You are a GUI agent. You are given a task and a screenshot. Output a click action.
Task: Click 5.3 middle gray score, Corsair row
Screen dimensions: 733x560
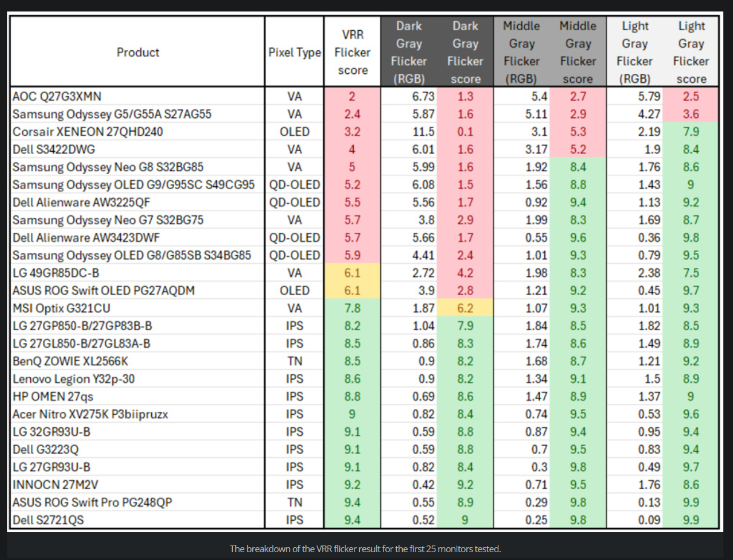click(578, 131)
